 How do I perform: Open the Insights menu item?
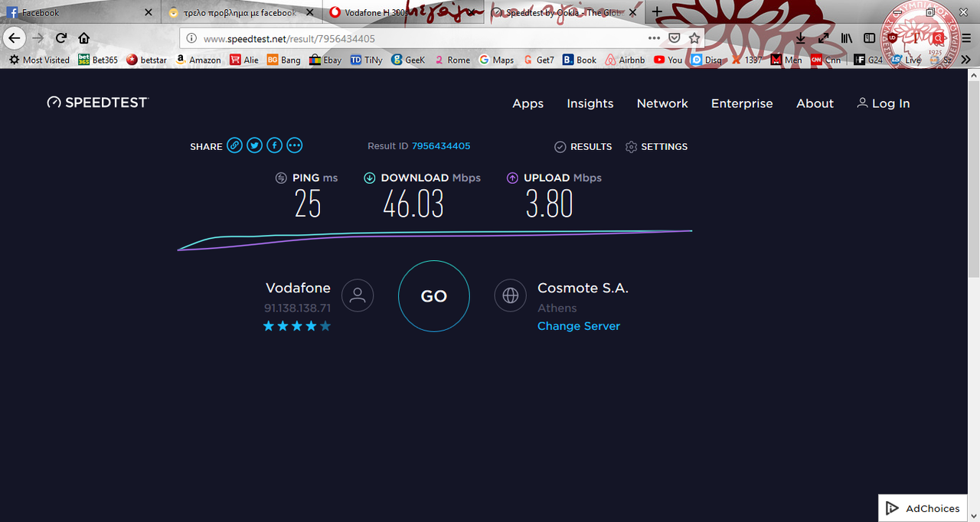(590, 103)
